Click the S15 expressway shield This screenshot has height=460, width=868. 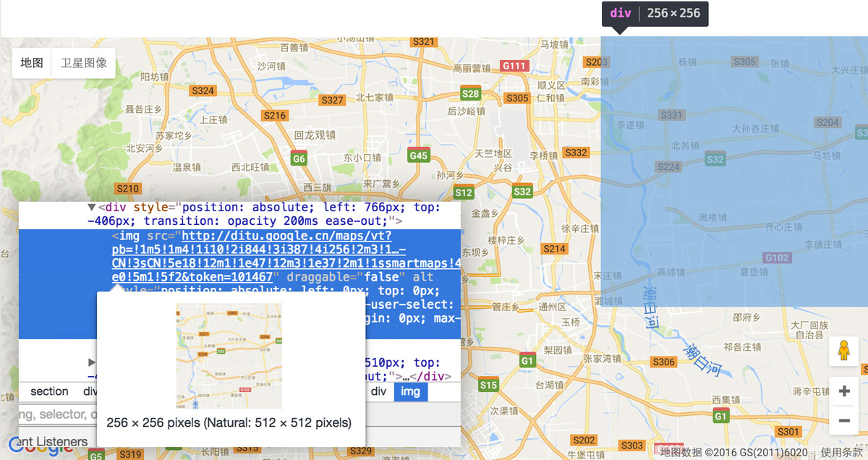coord(489,386)
